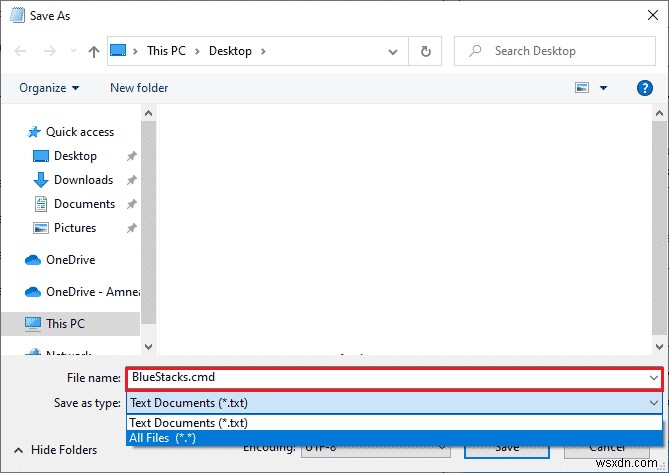Choose Text Documents (*.txt) option
The image size is (669, 473).
coord(394,423)
